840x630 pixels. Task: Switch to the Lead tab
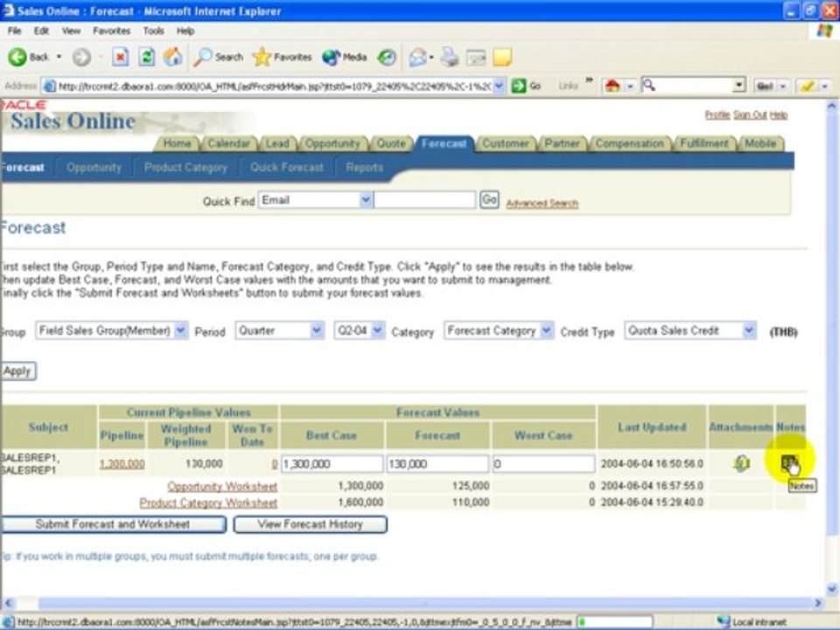(x=277, y=143)
